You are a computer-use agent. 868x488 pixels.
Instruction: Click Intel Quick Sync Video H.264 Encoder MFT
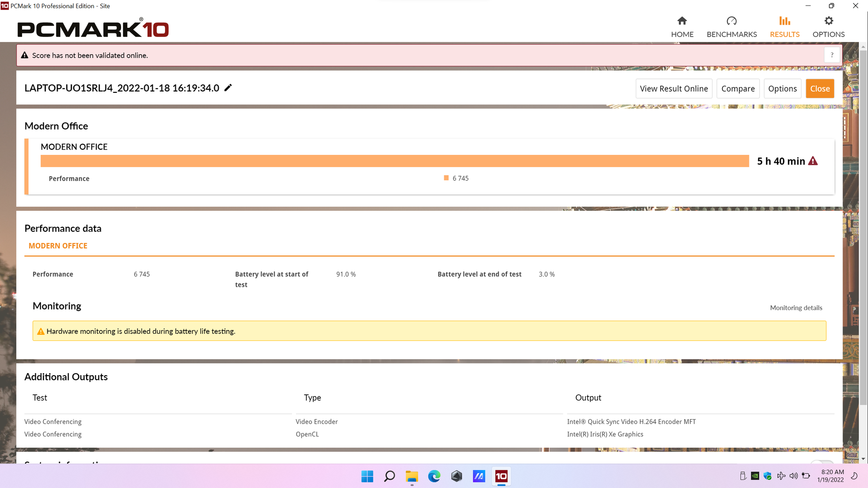tap(631, 422)
